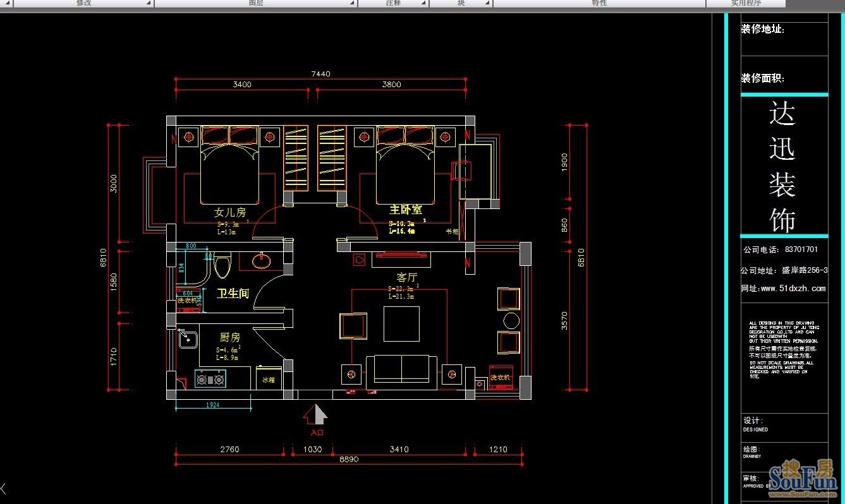The image size is (845, 504).
Task: Open the www.51dxzh.com website text
Action: click(793, 288)
